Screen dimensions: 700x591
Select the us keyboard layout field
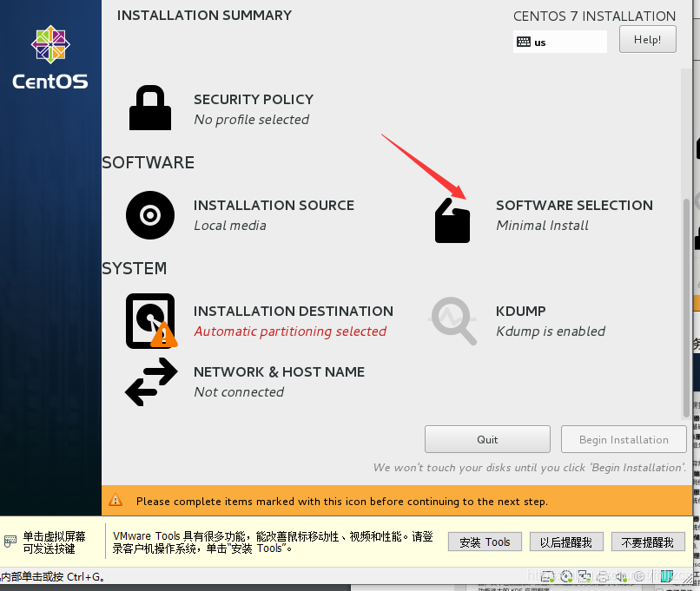(x=560, y=42)
